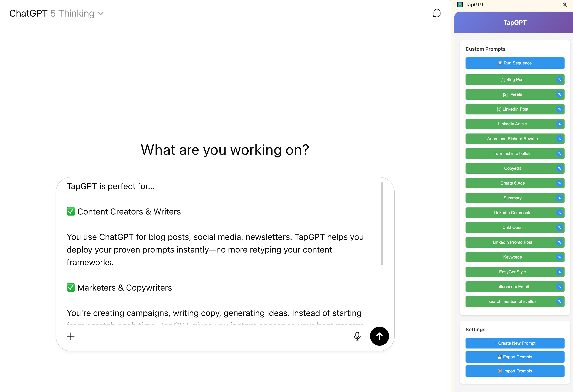573x392 pixels.
Task: Edit the Blog Post prompt pencil icon
Action: pyautogui.click(x=559, y=80)
